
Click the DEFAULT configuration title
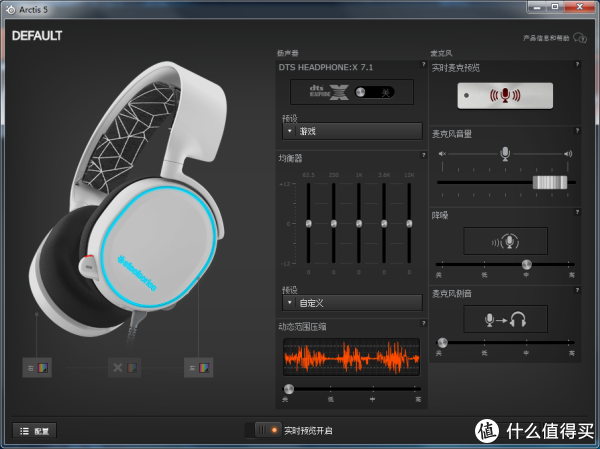[x=37, y=36]
